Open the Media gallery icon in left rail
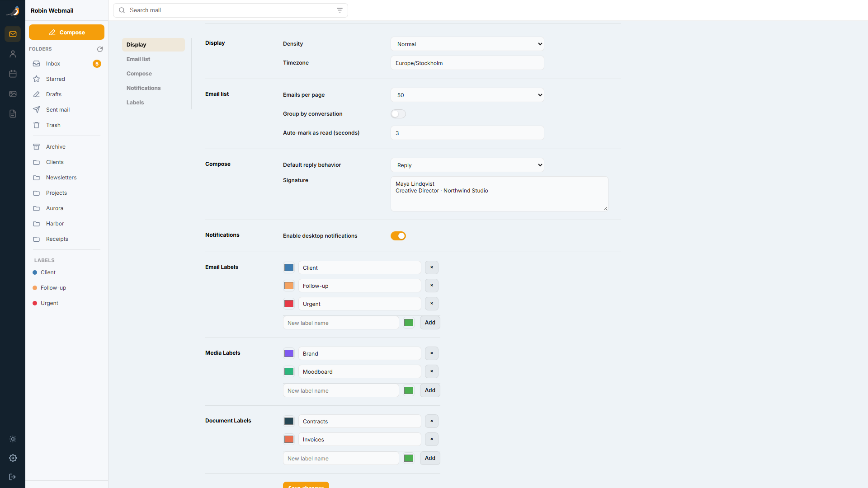The height and width of the screenshot is (488, 868). (x=13, y=94)
